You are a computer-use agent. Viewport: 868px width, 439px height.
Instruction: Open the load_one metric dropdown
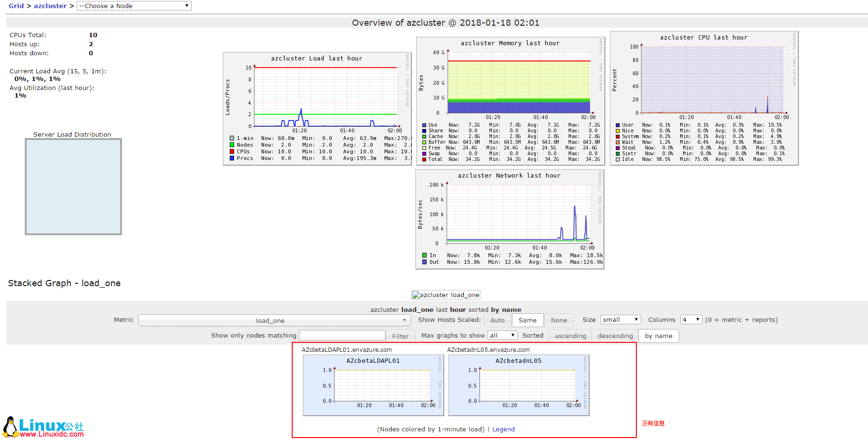(x=274, y=320)
